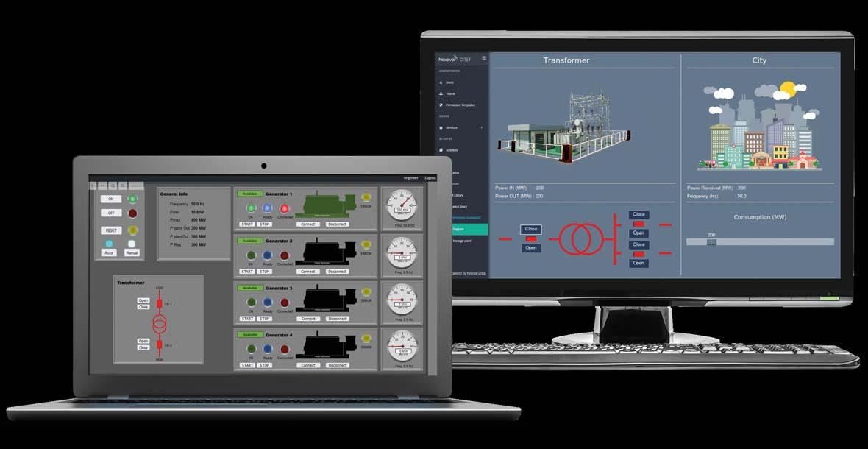Click Generator 2 Available status badge

pos(250,241)
